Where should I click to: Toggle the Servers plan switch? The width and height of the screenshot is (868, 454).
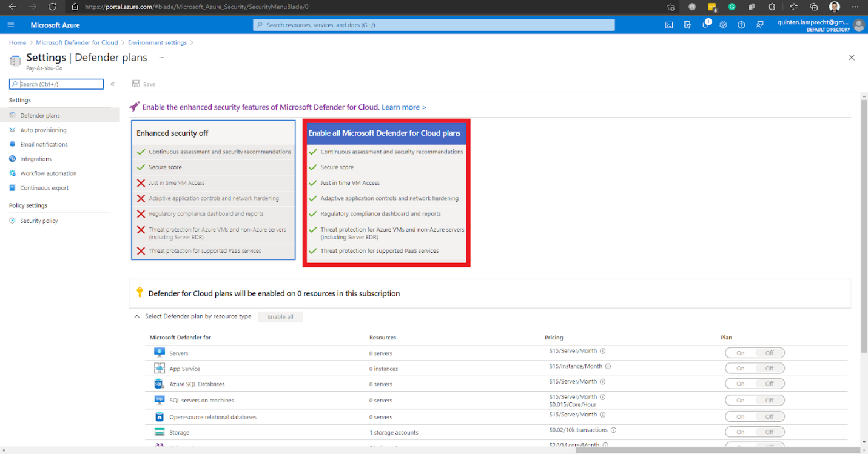pyautogui.click(x=755, y=353)
